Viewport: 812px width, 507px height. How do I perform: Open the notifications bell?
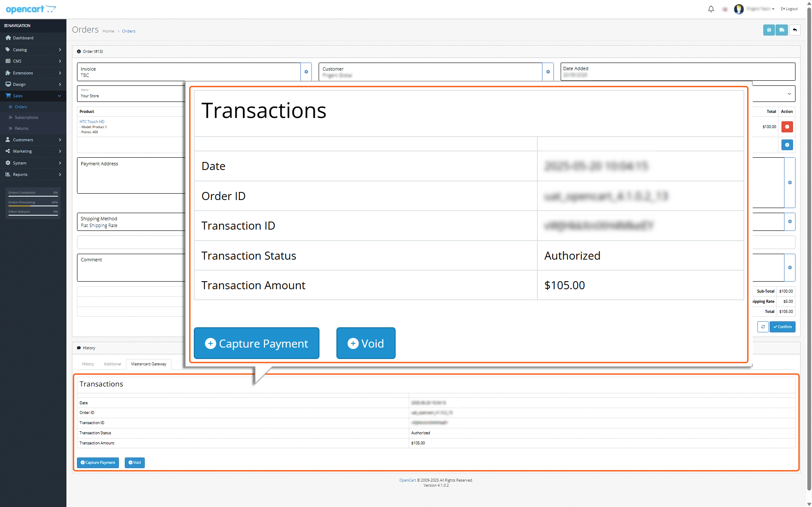tap(711, 9)
